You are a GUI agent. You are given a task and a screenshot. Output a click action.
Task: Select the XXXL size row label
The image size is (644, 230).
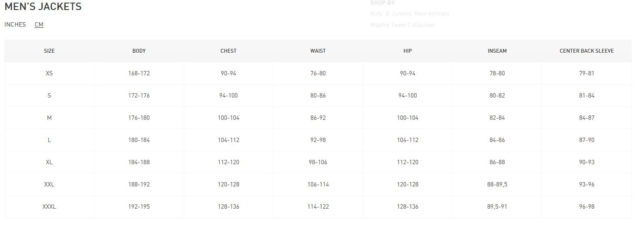pos(49,206)
